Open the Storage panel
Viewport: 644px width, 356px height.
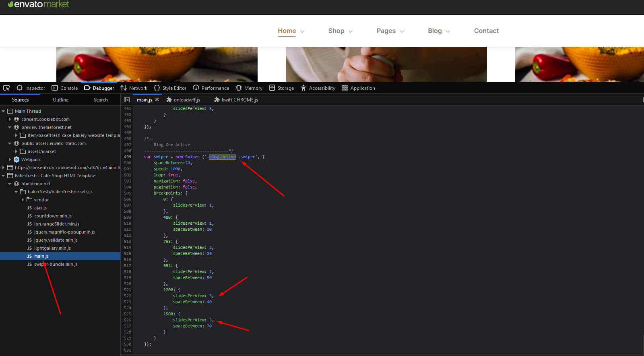282,88
